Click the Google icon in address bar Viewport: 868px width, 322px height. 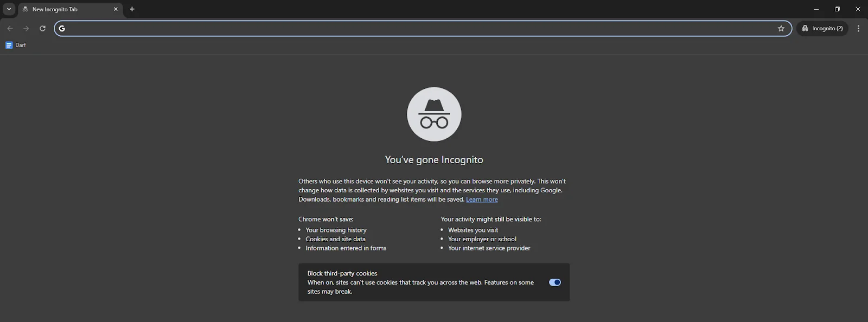62,28
